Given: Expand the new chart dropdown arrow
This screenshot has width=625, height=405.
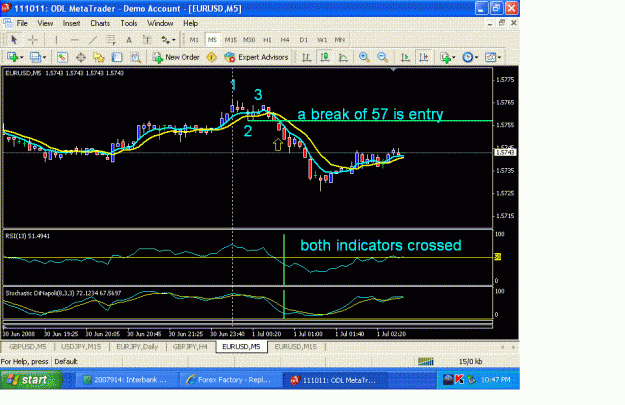Looking at the screenshot, I should click(22, 57).
